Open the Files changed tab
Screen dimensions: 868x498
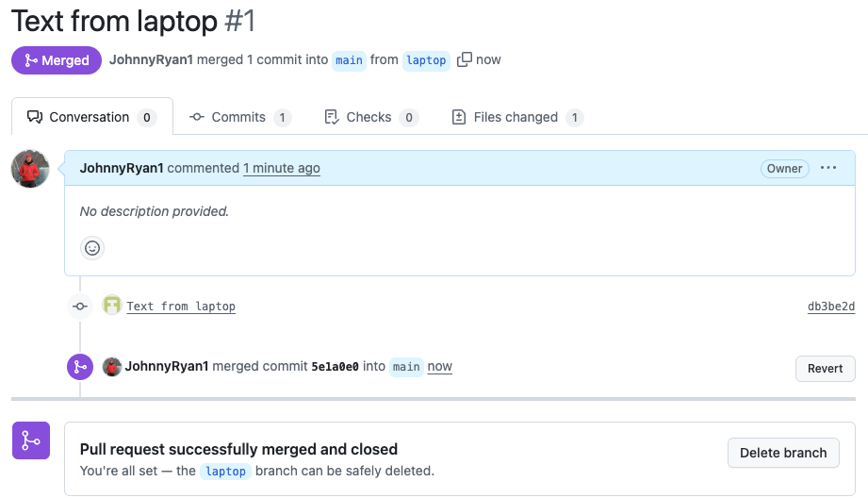coord(517,117)
